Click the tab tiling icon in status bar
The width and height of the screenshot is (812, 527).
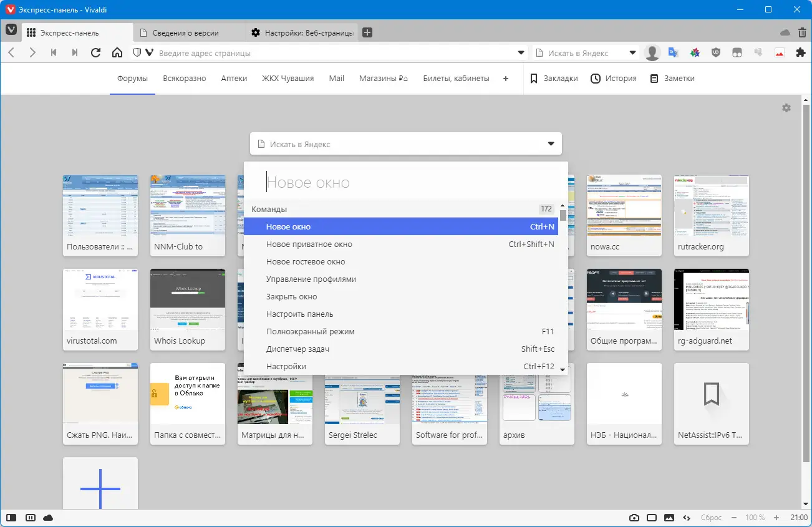coord(30,518)
